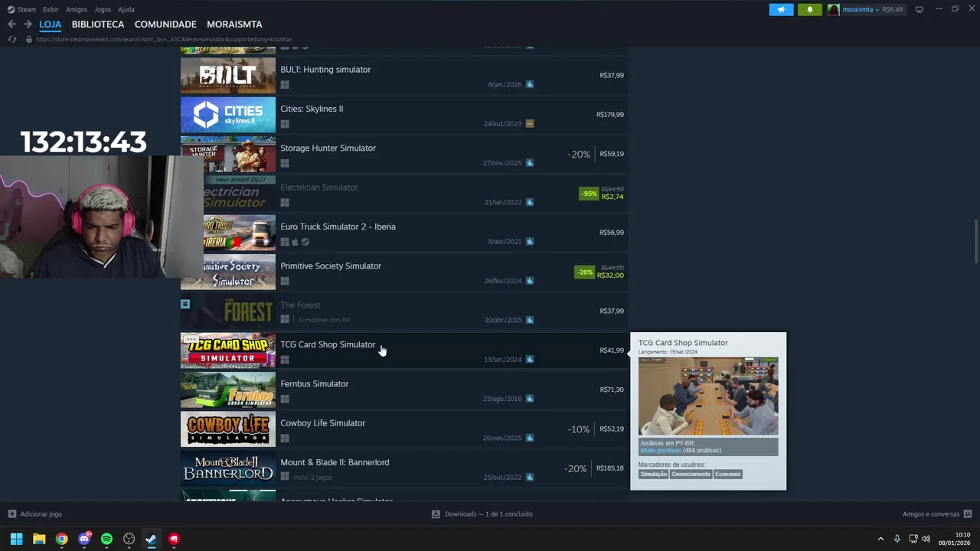Switch to the COMUNIDADE tab
980x551 pixels.
point(165,24)
